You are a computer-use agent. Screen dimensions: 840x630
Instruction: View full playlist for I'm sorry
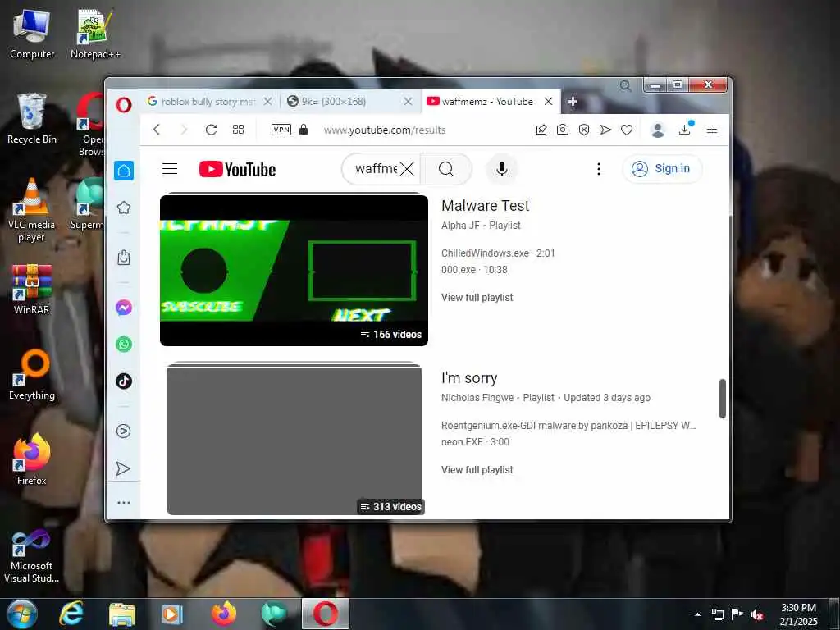coord(477,470)
